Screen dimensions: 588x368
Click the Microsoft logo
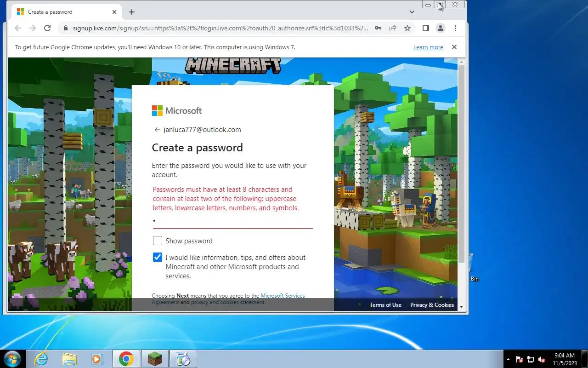coord(177,110)
